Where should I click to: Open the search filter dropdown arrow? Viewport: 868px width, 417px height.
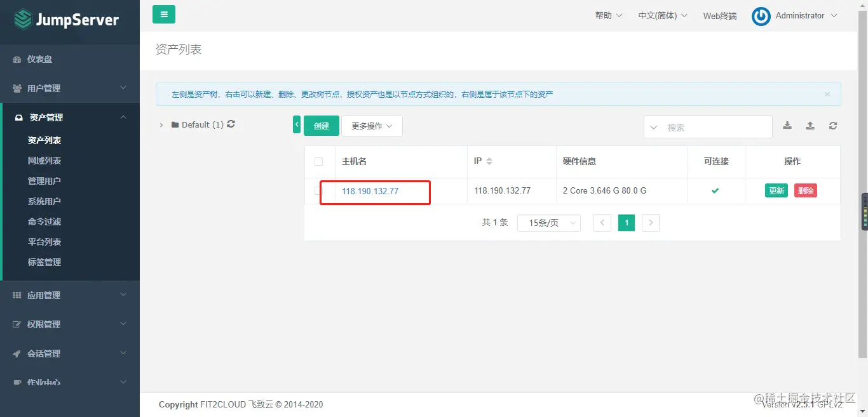[x=653, y=128]
